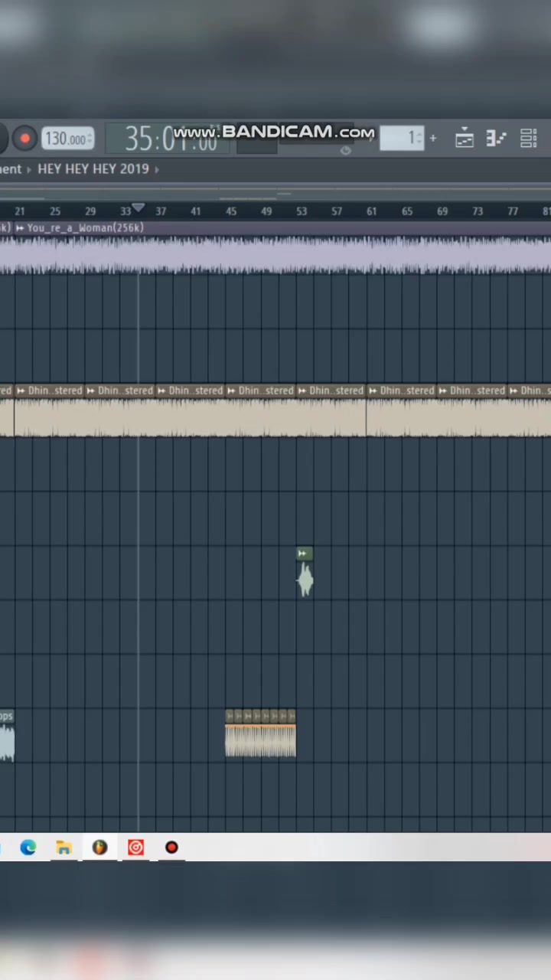Open Microsoft Edge from the taskbar
Viewport: 551px width, 980px height.
coord(28,847)
